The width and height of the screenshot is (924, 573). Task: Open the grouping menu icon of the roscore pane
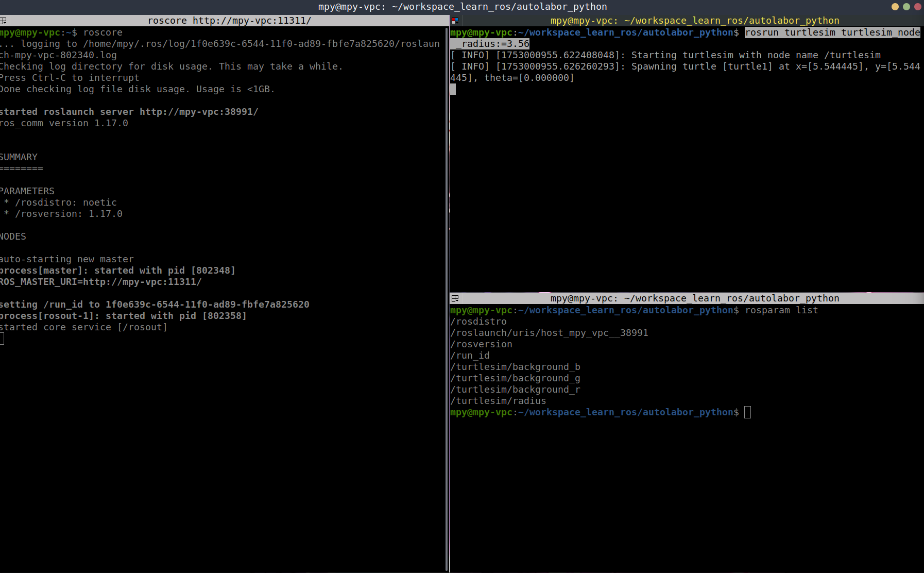pos(3,21)
